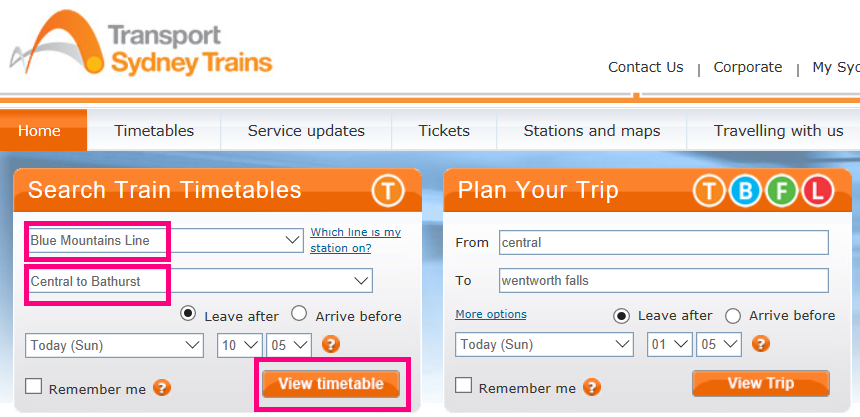Image resolution: width=860 pixels, height=417 pixels.
Task: Follow the Which line is my station on link
Action: coord(355,240)
